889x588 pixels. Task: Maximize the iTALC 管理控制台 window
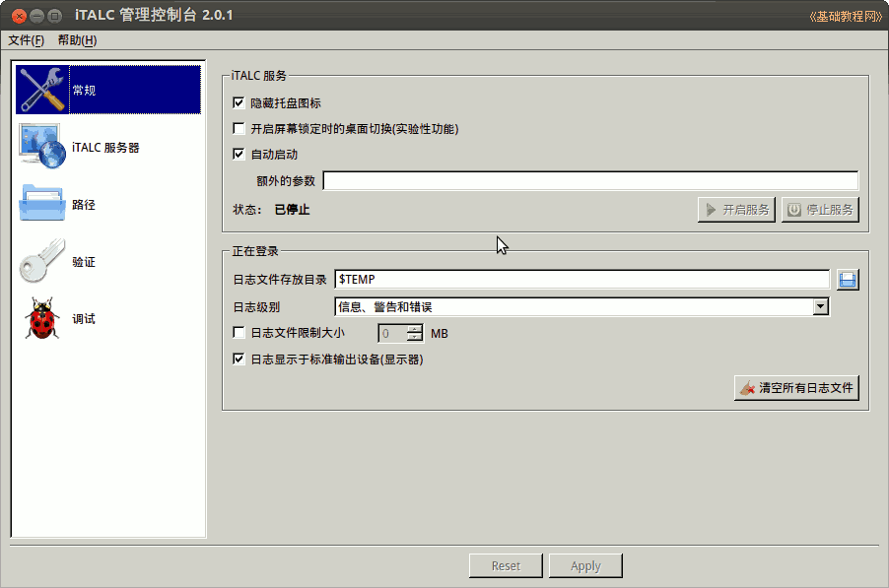(x=55, y=16)
